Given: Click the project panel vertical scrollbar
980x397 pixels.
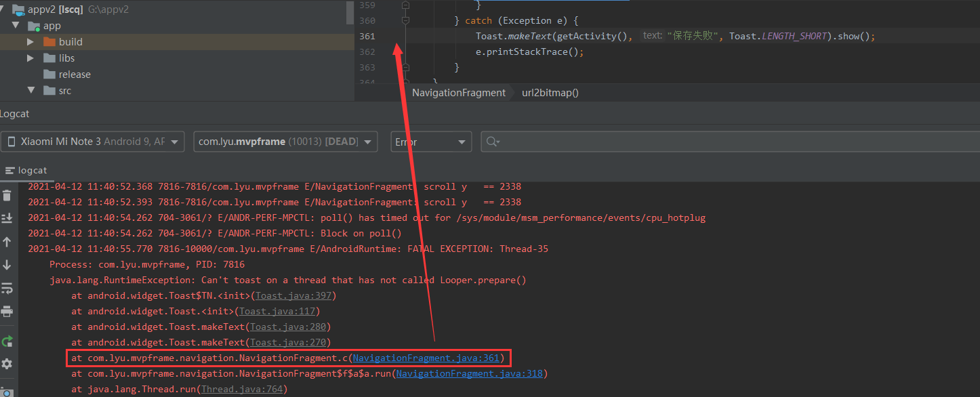Looking at the screenshot, I should pos(350,14).
